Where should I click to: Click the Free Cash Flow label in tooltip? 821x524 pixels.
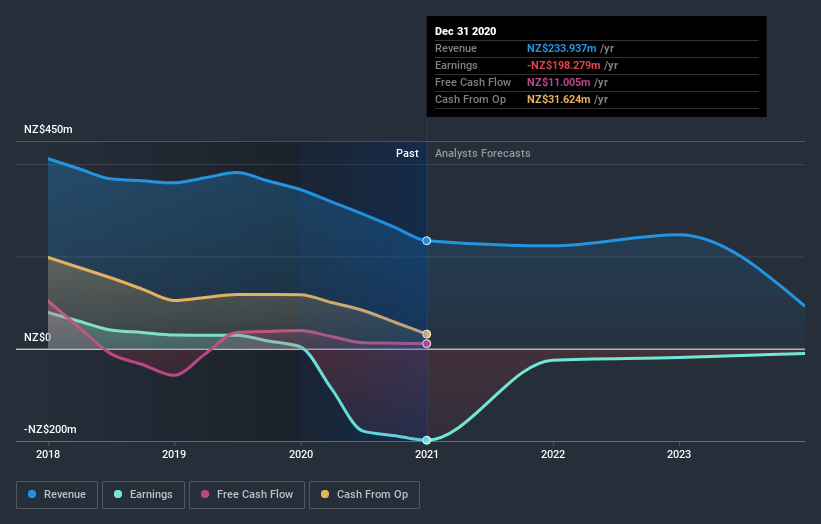[473, 82]
